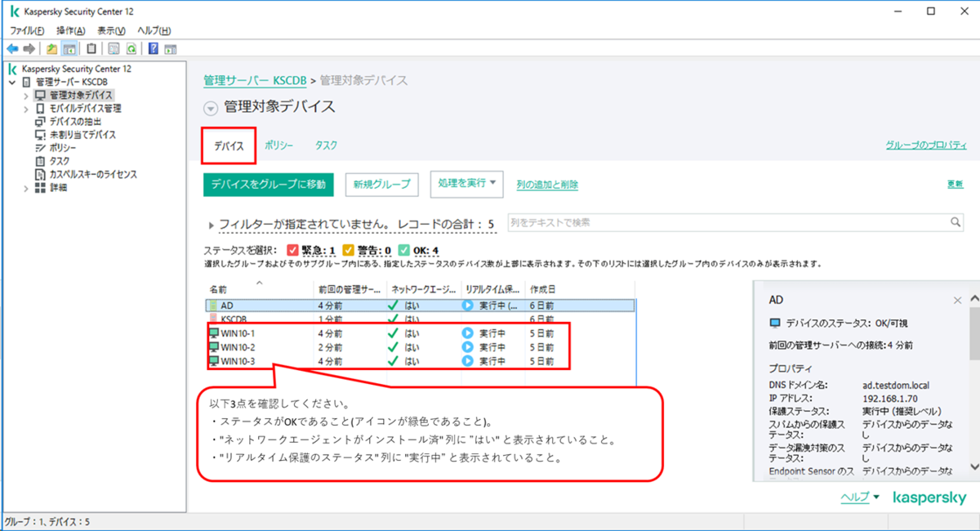The image size is (980, 531).
Task: Click the green デバイスをグループに移動 button
Action: coord(268,185)
